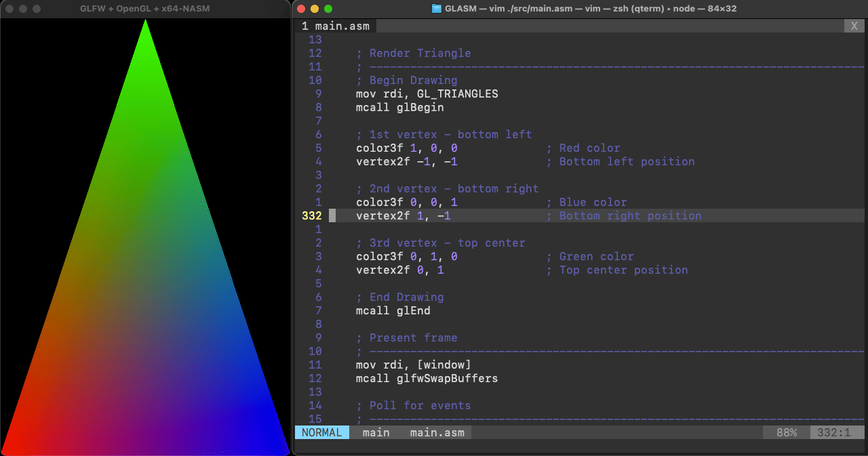Viewport: 868px width, 456px height.
Task: Click the 'mcall glBegin' line
Action: [400, 108]
